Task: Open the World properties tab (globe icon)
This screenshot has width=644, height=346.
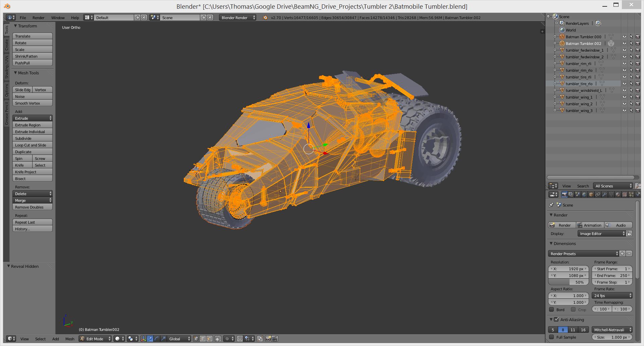Action: click(584, 194)
